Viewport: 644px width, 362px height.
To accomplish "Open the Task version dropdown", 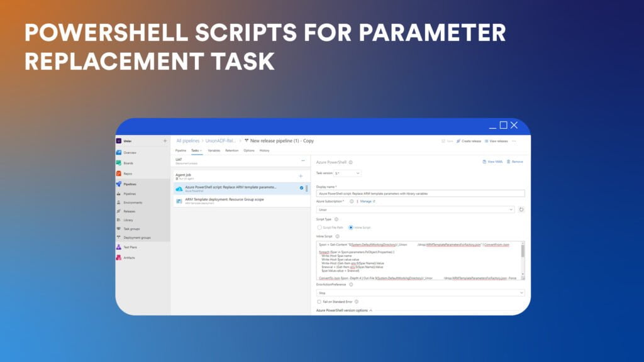I will [x=348, y=173].
